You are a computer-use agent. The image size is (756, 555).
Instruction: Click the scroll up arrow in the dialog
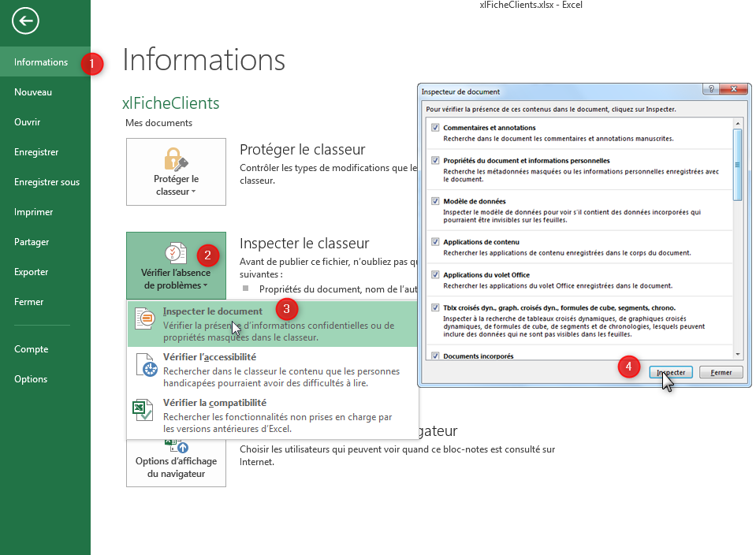point(738,124)
